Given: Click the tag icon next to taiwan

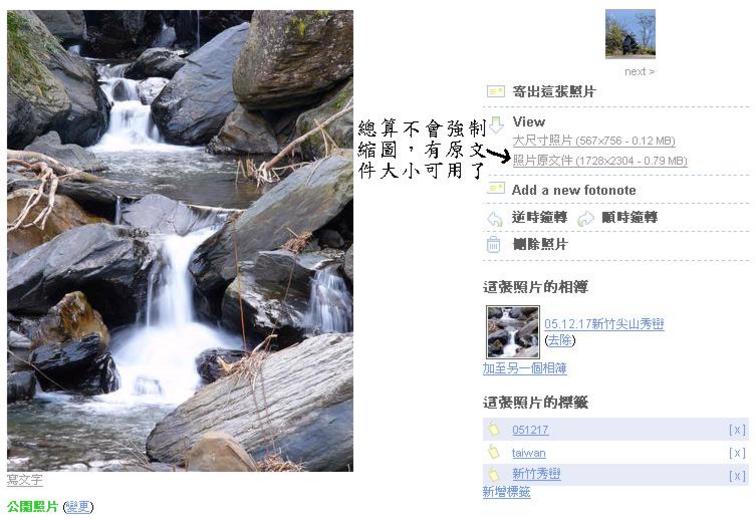Looking at the screenshot, I should pyautogui.click(x=493, y=451).
